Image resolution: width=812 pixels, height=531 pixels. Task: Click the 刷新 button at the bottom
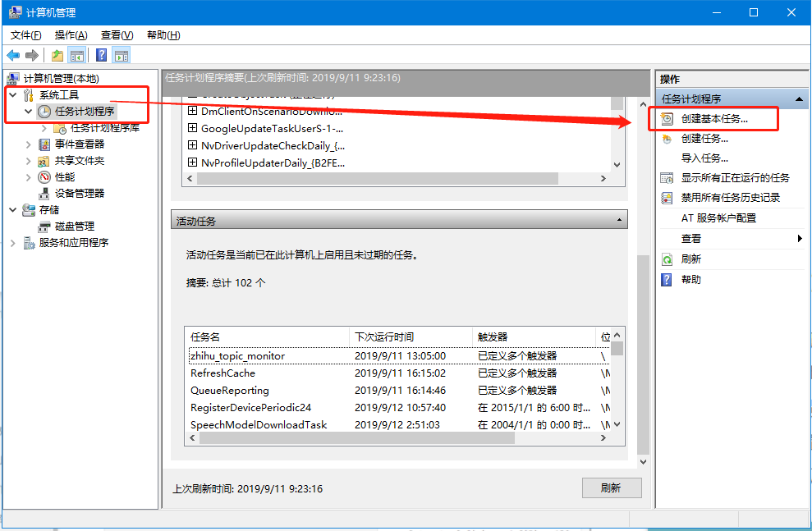[611, 488]
